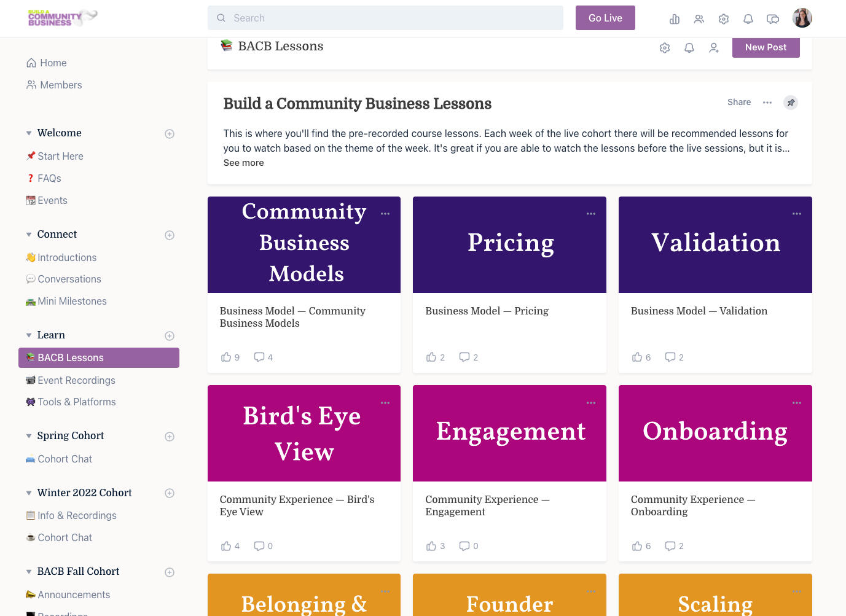Open BACB Lessons space settings gear
The height and width of the screenshot is (616, 846).
tap(665, 48)
